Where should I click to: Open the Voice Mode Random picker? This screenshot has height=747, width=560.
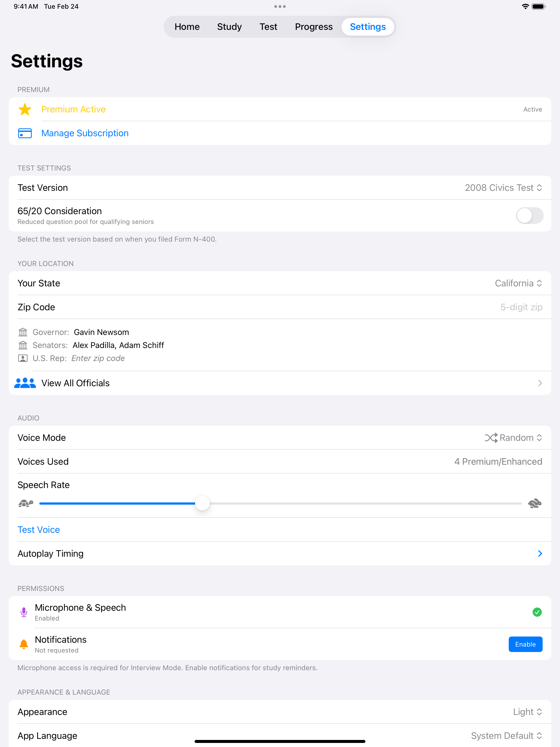coord(513,438)
